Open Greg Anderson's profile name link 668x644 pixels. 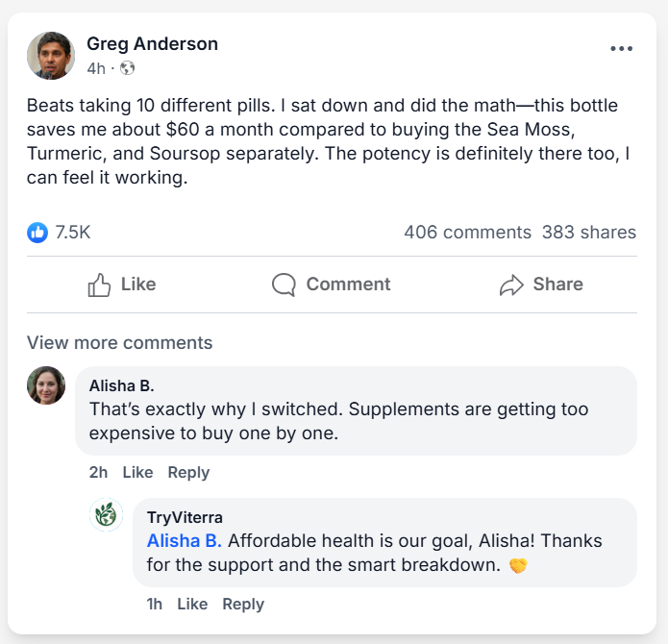click(x=152, y=43)
